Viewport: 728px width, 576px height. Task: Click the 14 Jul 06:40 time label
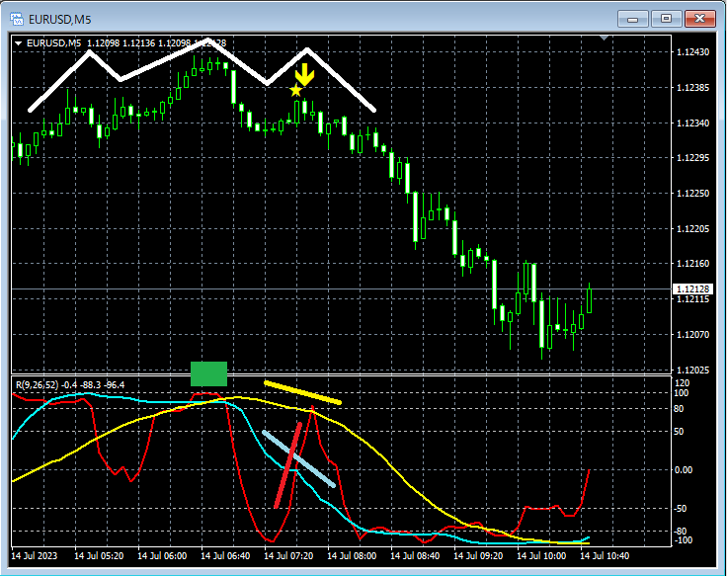(x=225, y=556)
